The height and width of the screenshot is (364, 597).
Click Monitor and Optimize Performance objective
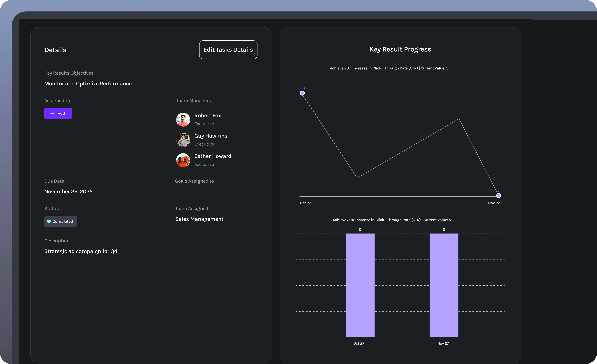coord(88,84)
